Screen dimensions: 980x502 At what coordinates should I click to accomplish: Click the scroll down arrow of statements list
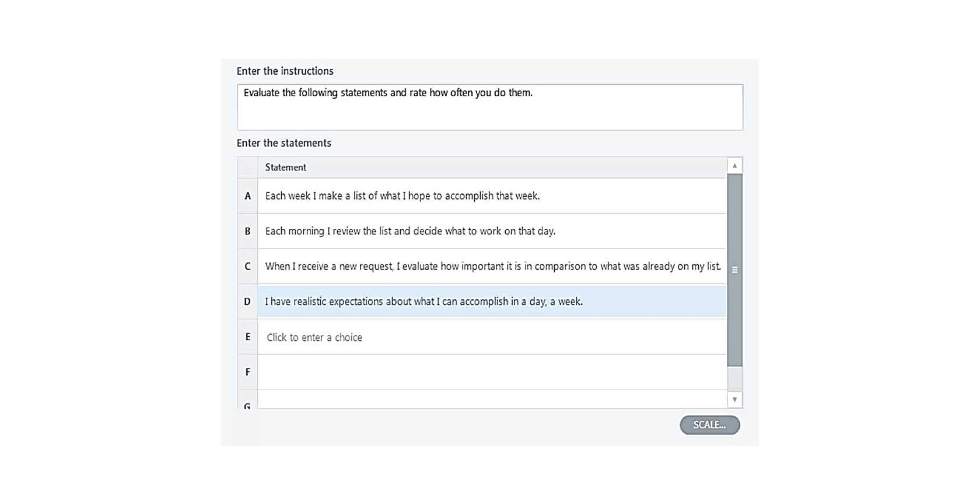(735, 400)
